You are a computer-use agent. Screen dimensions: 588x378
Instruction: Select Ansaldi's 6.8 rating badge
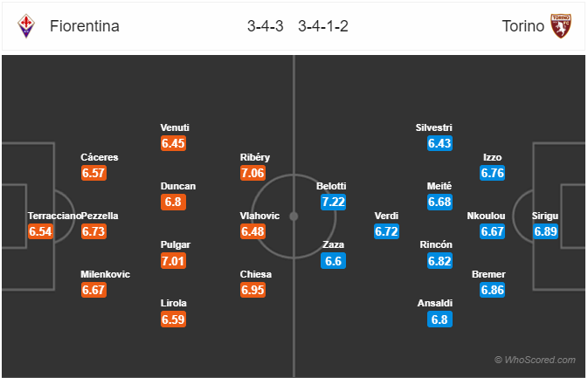tap(439, 320)
